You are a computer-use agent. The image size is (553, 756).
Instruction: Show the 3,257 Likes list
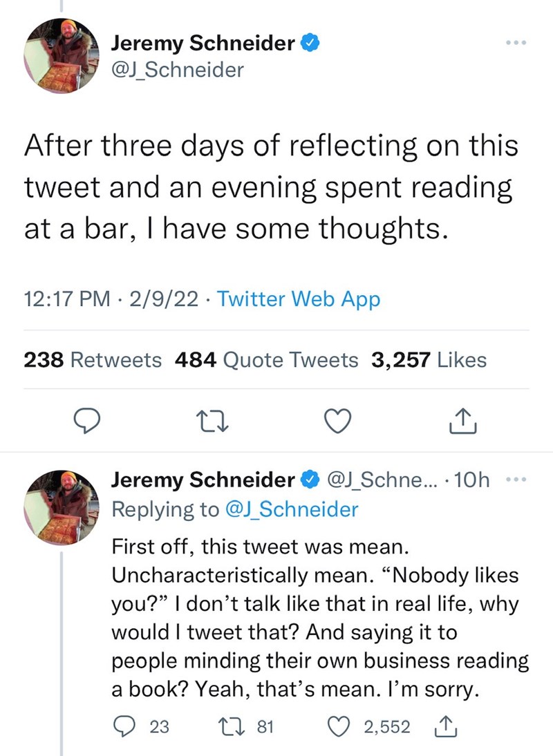429,360
